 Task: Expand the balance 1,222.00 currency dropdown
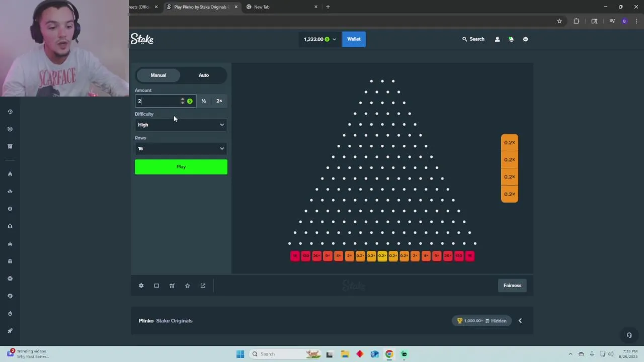320,39
